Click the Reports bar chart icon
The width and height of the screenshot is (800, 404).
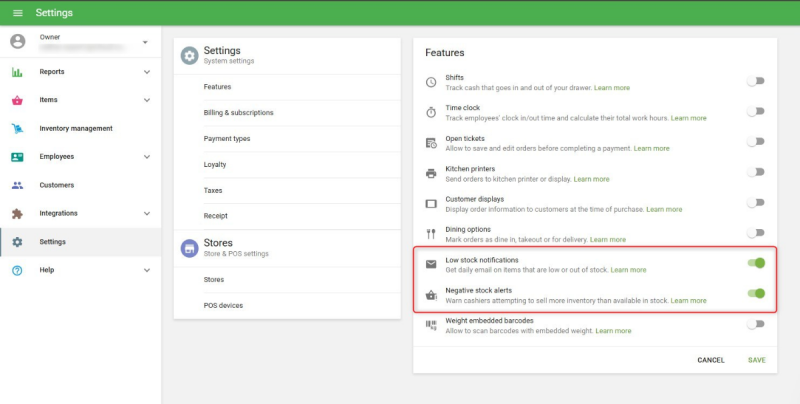pos(17,72)
